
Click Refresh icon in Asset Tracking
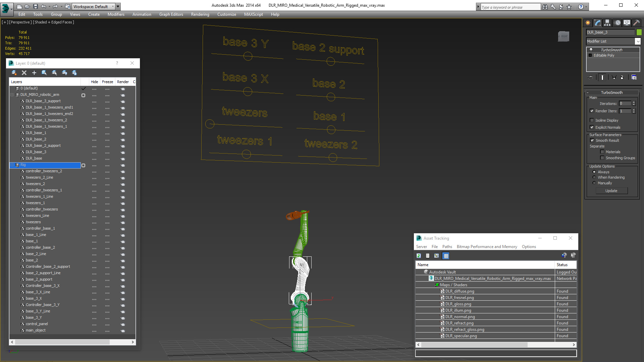point(419,256)
